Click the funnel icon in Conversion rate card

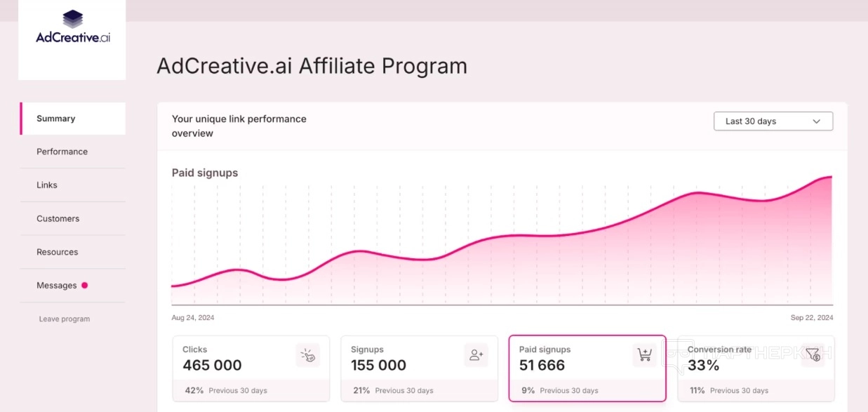point(813,355)
